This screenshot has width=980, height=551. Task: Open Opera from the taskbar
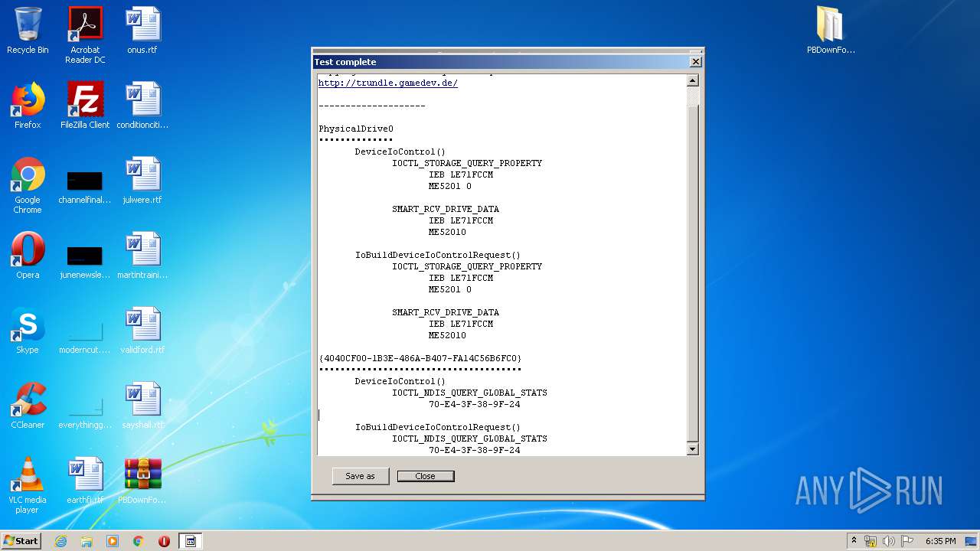pyautogui.click(x=164, y=541)
